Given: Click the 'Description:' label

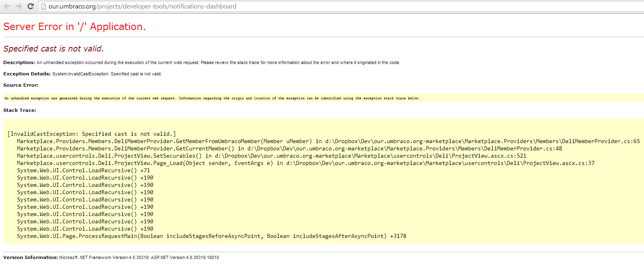Looking at the screenshot, I should [x=19, y=62].
